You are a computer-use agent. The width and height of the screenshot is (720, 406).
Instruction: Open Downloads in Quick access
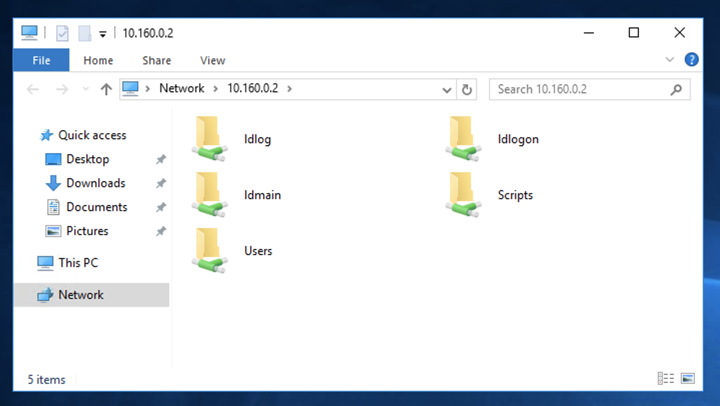(95, 183)
